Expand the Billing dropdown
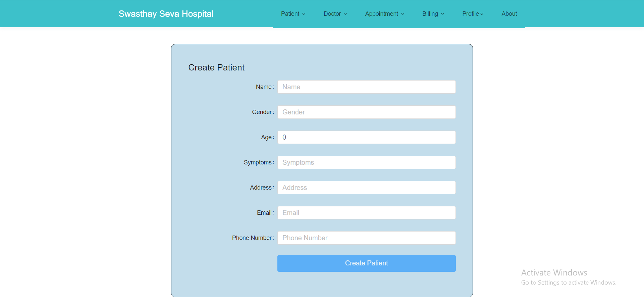Screen dimensions: 644x302 [433, 14]
